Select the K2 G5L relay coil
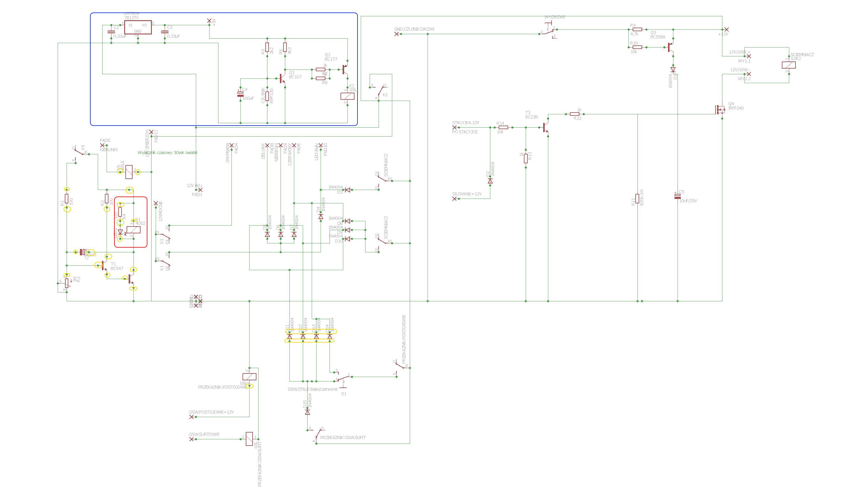The image size is (868, 502). (348, 96)
